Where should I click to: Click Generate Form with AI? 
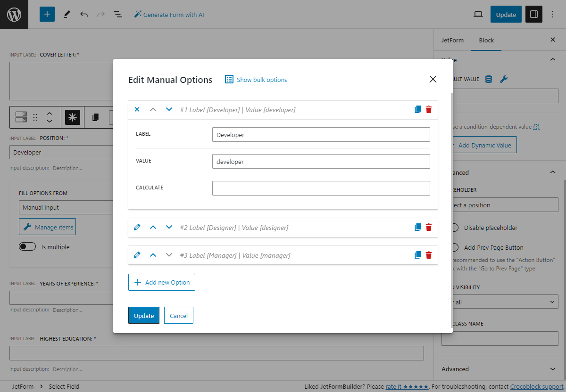click(169, 15)
